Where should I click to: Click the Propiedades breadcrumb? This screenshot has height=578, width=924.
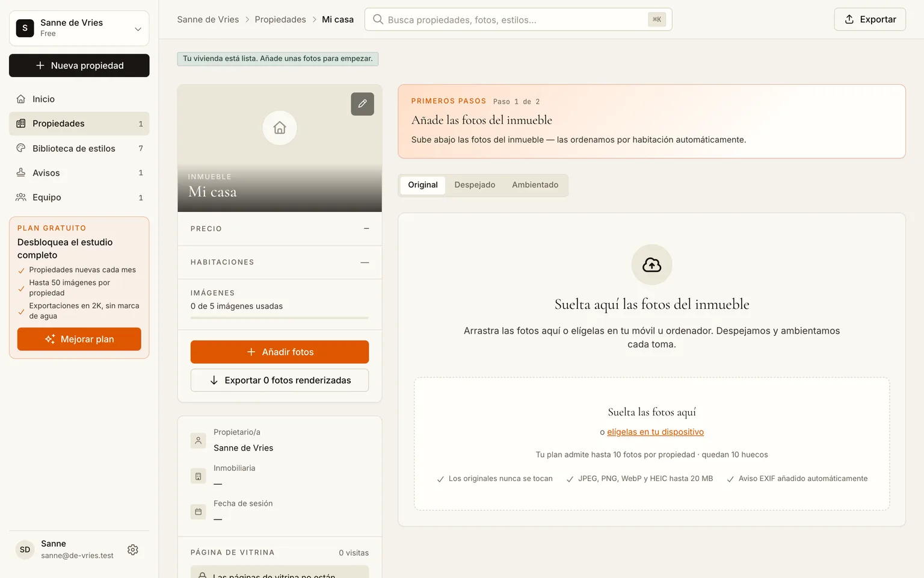280,19
